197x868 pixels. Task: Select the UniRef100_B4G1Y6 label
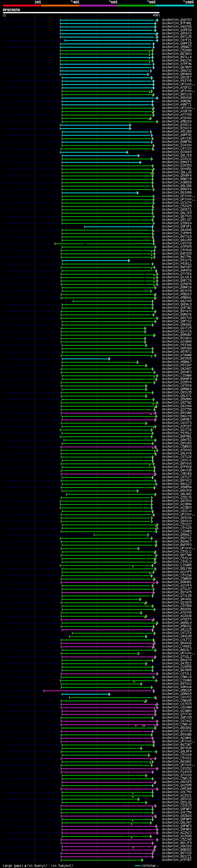tap(177, 416)
